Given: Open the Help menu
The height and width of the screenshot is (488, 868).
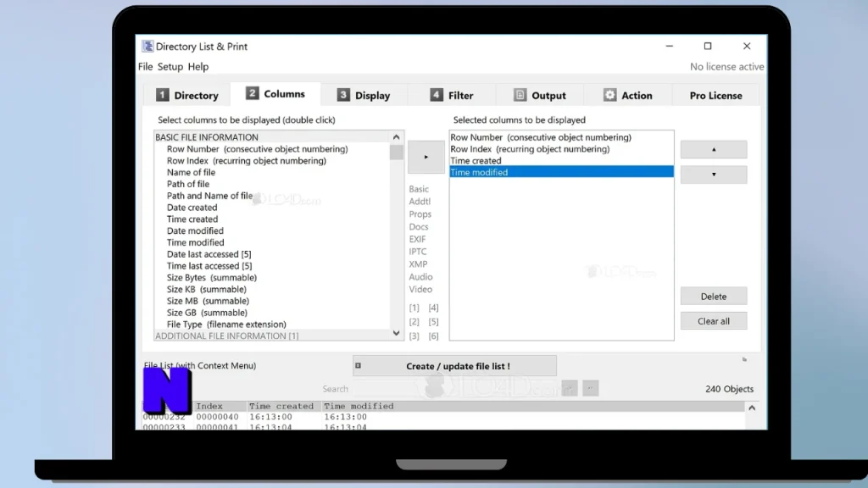Looking at the screenshot, I should pyautogui.click(x=198, y=66).
